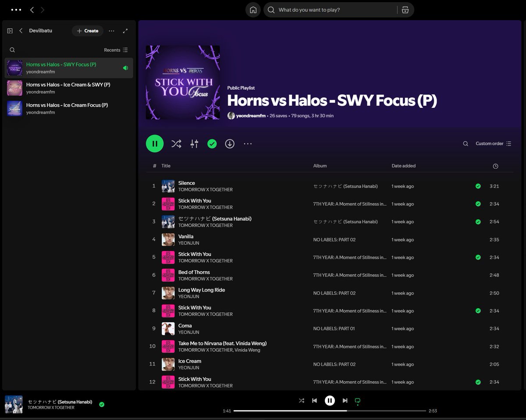Screen dimensions: 526x420
Task: Open Vinida Weng artist link
Action: click(247, 350)
